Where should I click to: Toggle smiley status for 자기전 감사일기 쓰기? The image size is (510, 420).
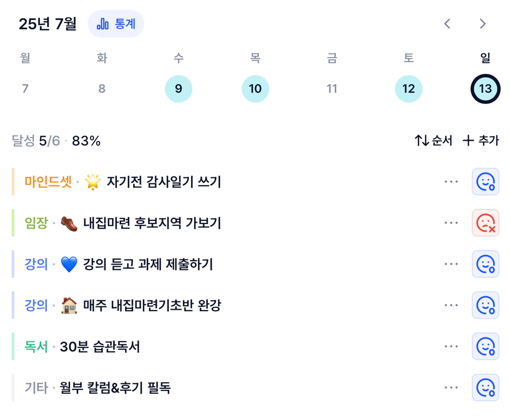pyautogui.click(x=485, y=181)
